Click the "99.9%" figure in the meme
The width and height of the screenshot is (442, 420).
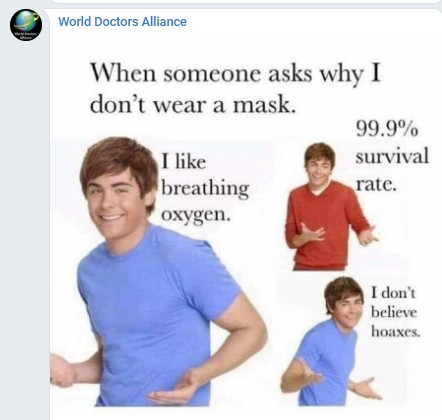[387, 129]
